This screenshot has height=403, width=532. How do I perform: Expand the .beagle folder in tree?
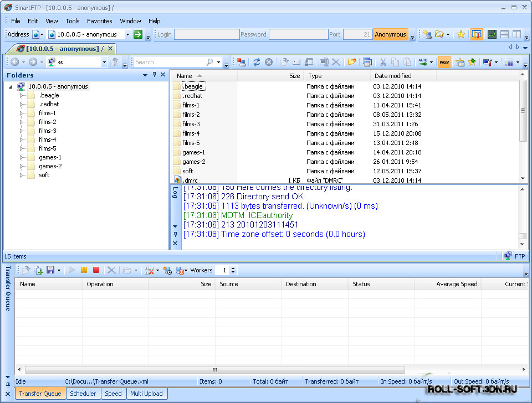coord(21,95)
